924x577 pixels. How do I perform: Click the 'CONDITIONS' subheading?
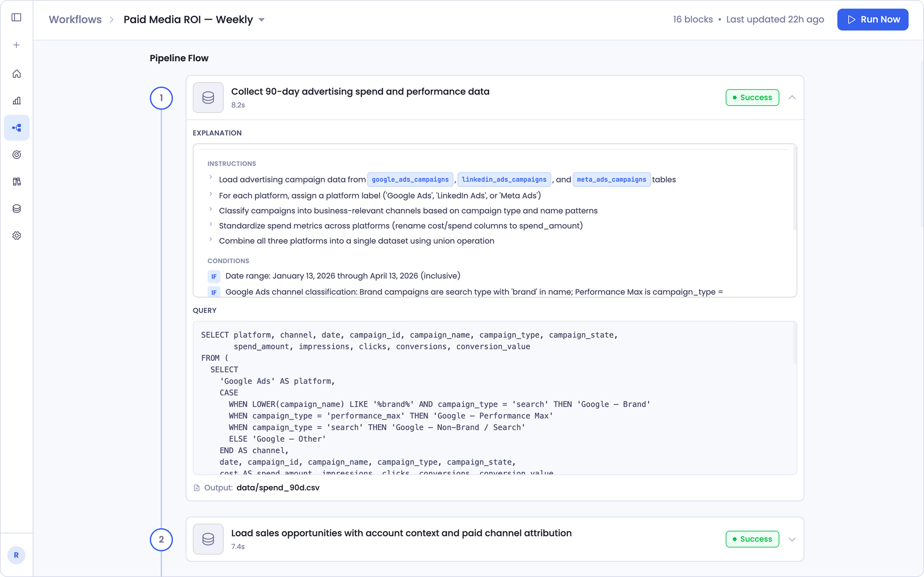coord(228,261)
